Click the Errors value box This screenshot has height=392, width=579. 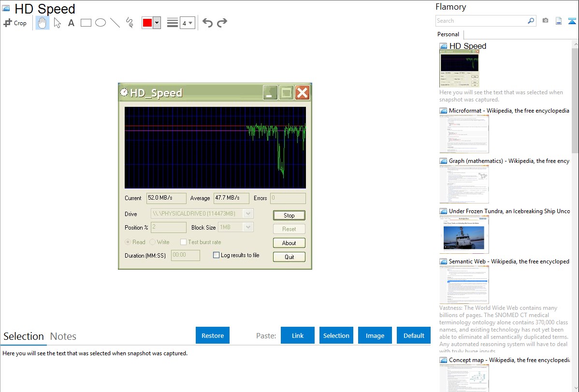288,198
